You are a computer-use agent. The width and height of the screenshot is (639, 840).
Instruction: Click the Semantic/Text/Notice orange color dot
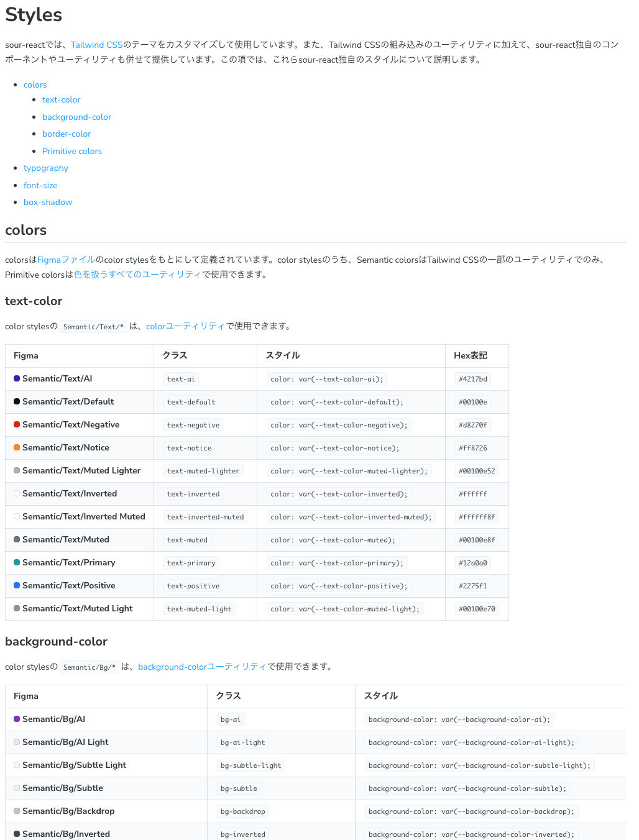[x=17, y=447]
